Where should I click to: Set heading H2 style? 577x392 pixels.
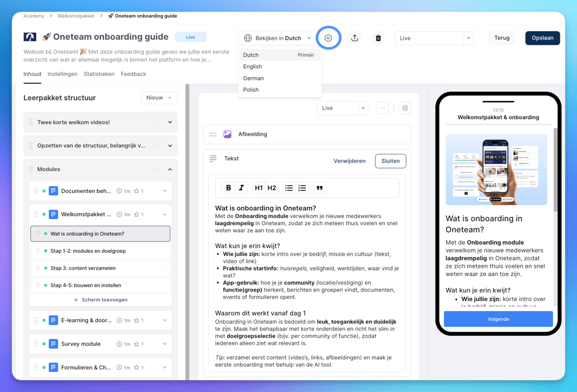[x=271, y=188]
